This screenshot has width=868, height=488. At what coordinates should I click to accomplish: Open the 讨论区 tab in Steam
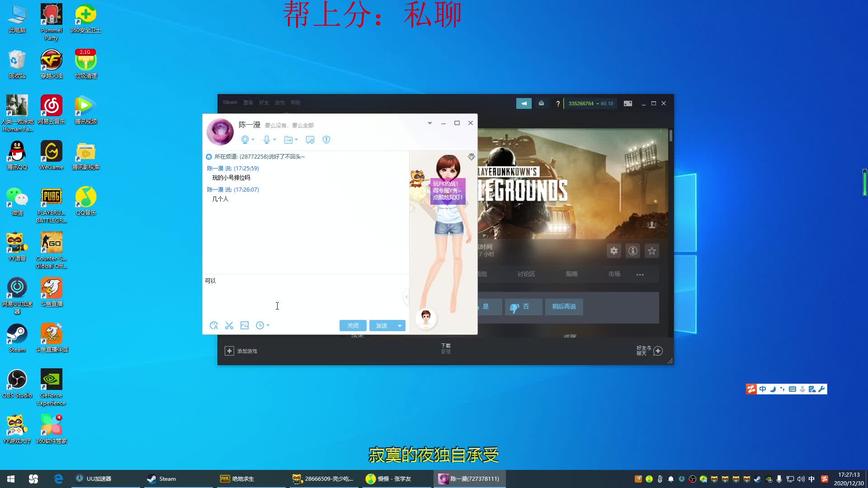point(526,274)
